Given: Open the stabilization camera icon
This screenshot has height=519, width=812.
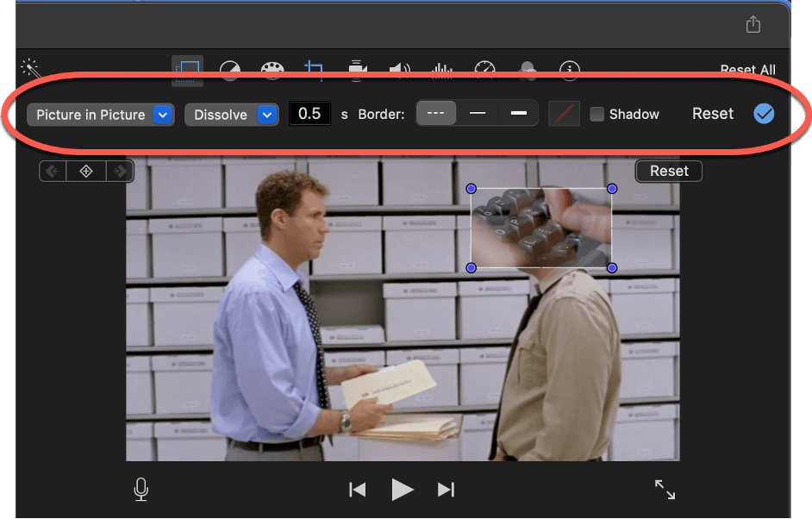Looking at the screenshot, I should pyautogui.click(x=357, y=71).
